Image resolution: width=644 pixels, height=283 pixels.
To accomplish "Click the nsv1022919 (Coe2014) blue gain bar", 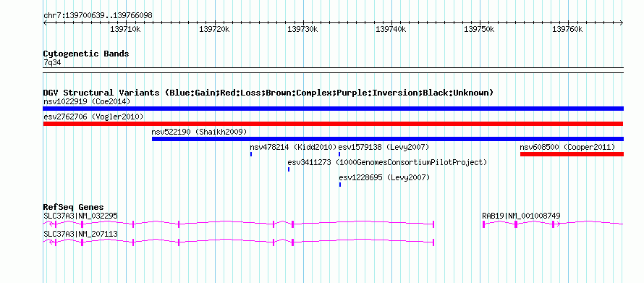I will [333, 109].
